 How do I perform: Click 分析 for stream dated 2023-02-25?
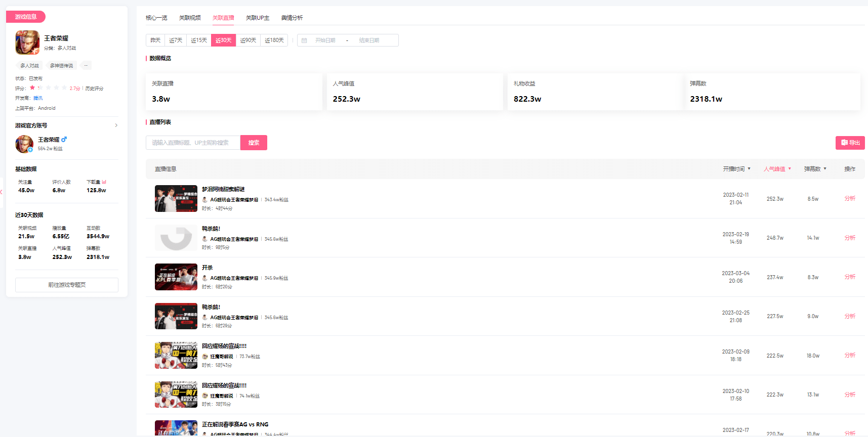[850, 316]
